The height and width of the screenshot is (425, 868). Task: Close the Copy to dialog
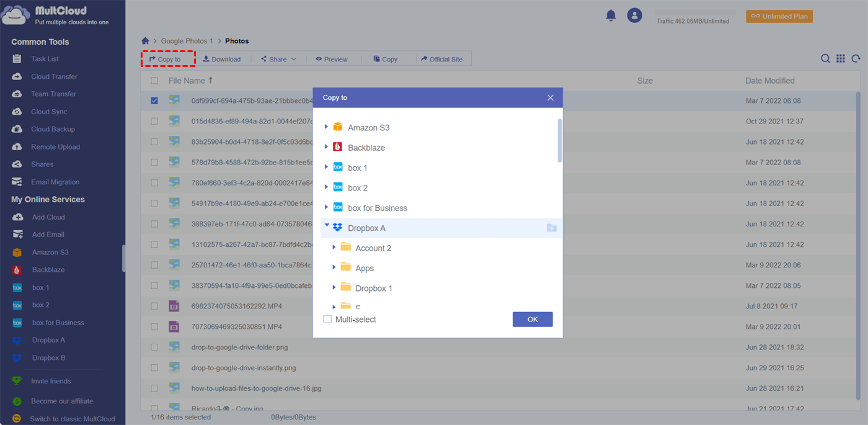[550, 98]
